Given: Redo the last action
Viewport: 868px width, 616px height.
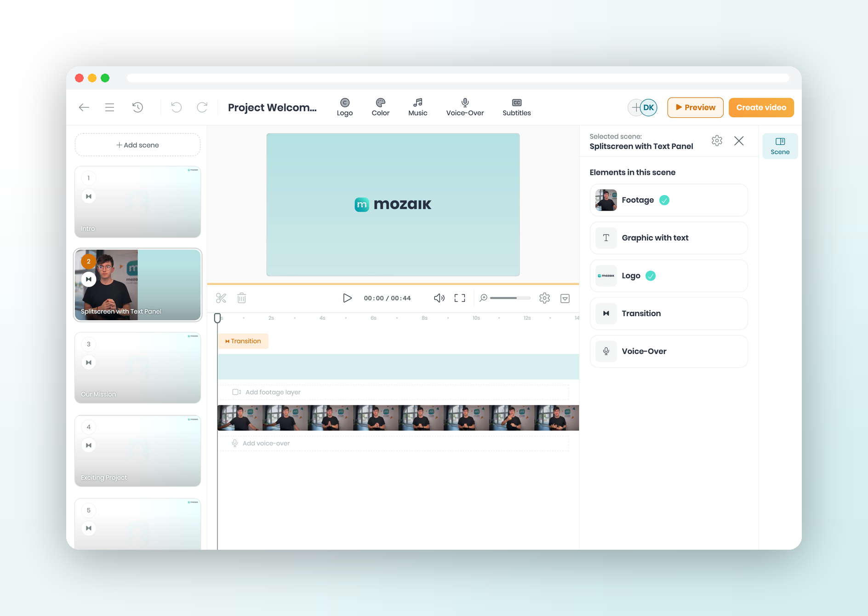Looking at the screenshot, I should (x=202, y=108).
